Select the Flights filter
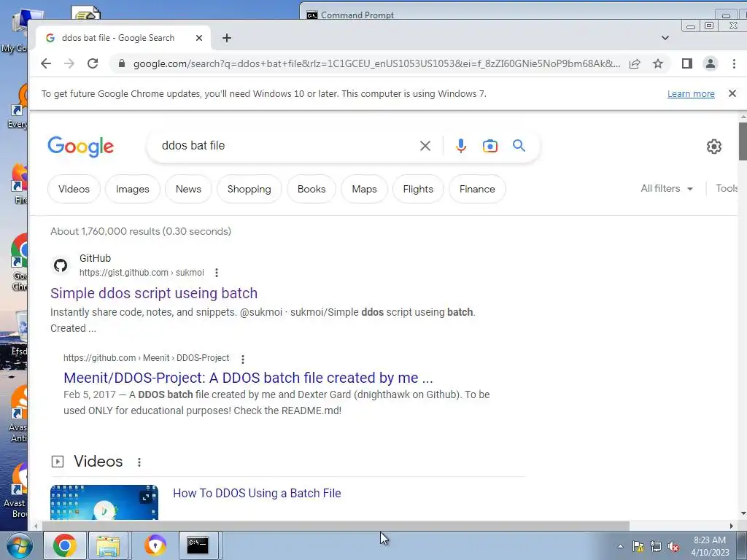Screen dimensions: 747x560 (x=418, y=189)
